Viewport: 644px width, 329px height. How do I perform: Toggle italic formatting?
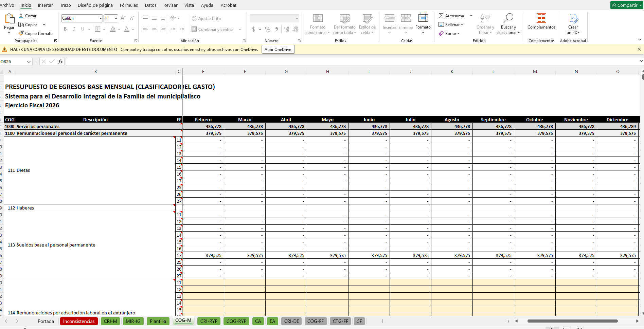point(74,29)
